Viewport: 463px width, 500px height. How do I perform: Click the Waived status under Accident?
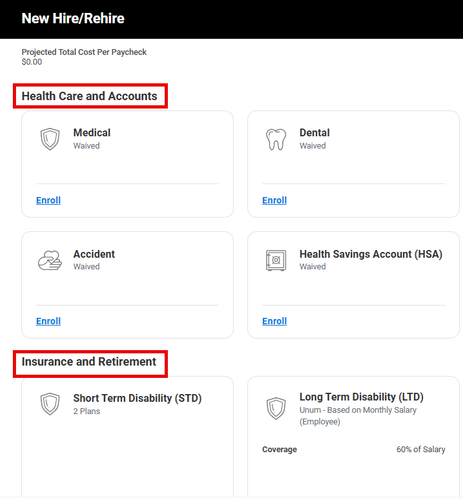[86, 266]
